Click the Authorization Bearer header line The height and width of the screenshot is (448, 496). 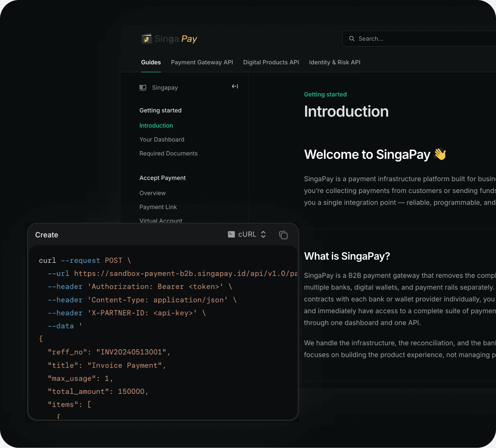click(x=140, y=286)
